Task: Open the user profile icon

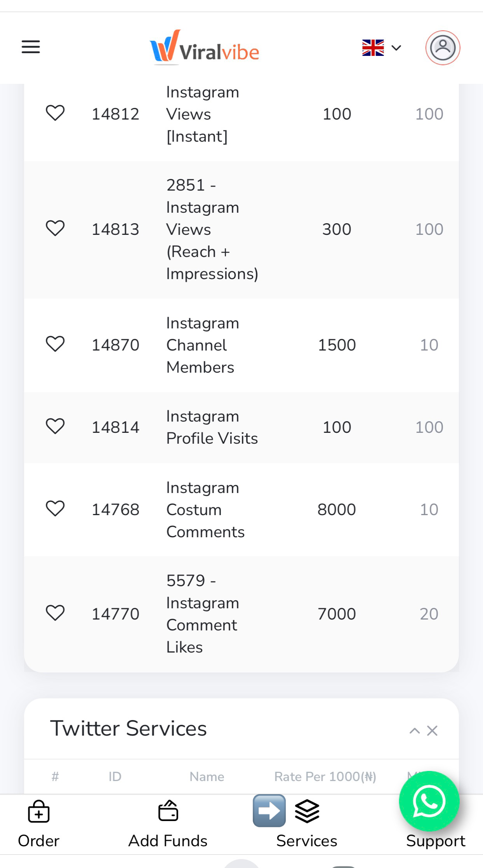Action: click(442, 47)
